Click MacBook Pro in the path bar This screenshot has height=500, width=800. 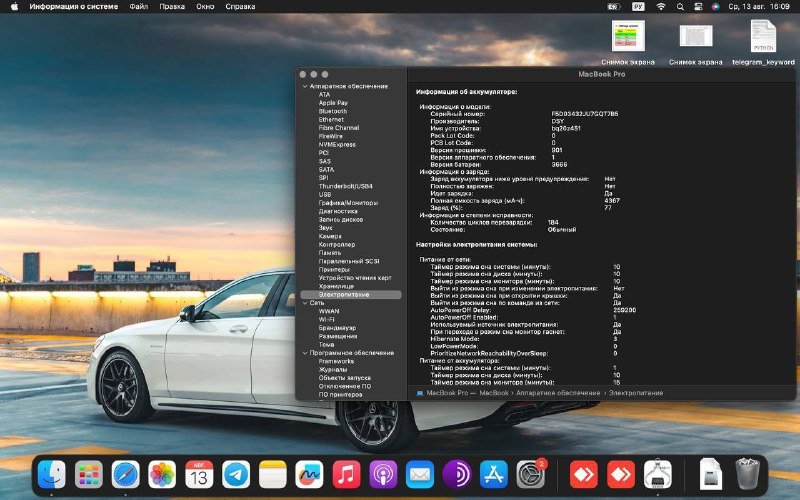[447, 393]
